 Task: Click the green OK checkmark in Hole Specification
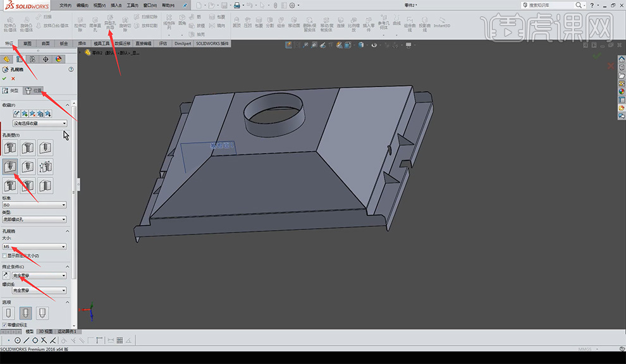click(x=4, y=78)
